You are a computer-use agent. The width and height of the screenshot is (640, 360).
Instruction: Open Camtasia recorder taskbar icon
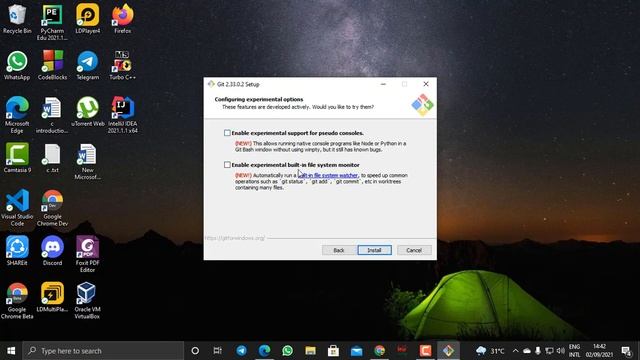tap(425, 351)
